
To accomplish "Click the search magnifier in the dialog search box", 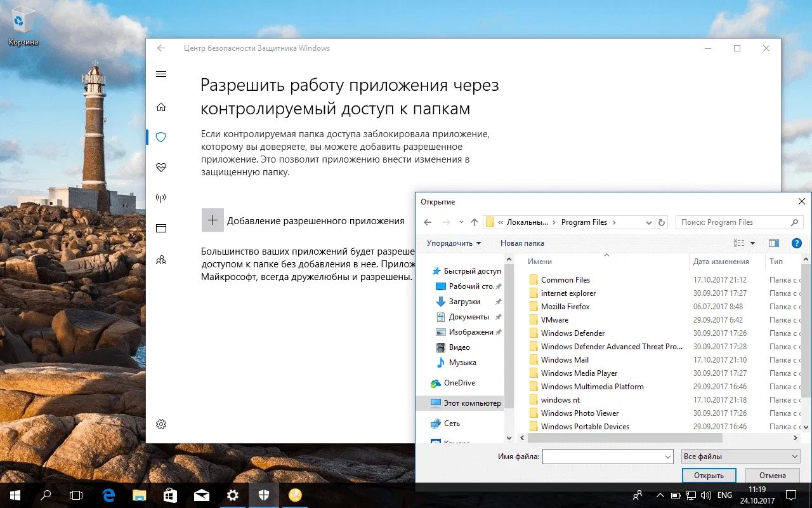I will [794, 222].
